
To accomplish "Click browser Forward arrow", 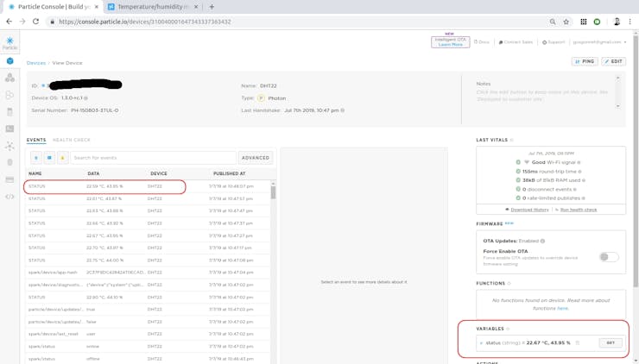I will (x=22, y=22).
